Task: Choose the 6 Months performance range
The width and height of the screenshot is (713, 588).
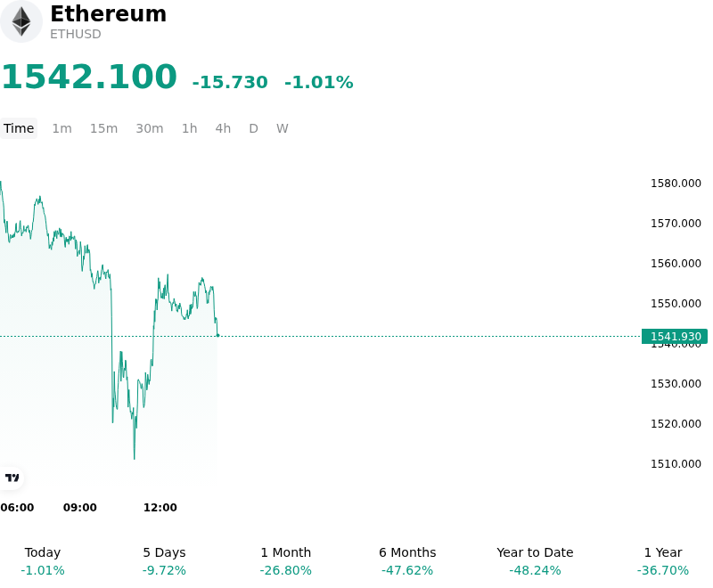Action: coord(407,561)
